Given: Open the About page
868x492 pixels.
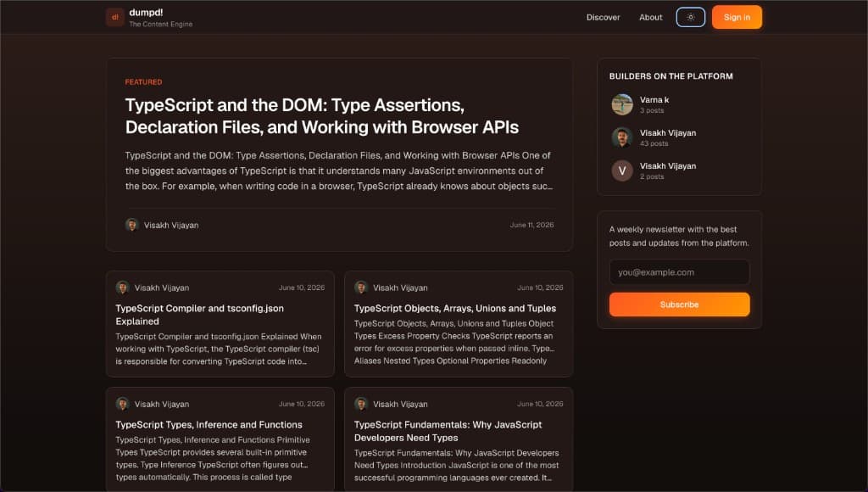Looking at the screenshot, I should pyautogui.click(x=650, y=17).
